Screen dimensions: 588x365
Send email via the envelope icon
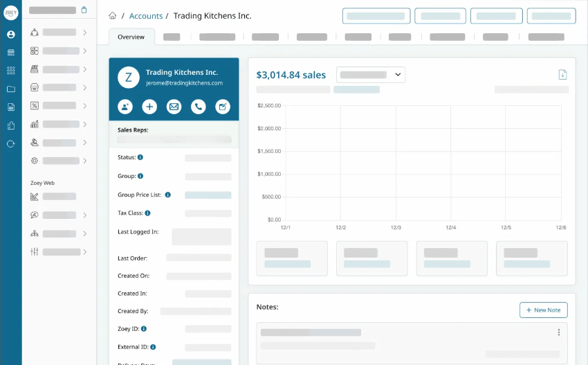click(174, 107)
